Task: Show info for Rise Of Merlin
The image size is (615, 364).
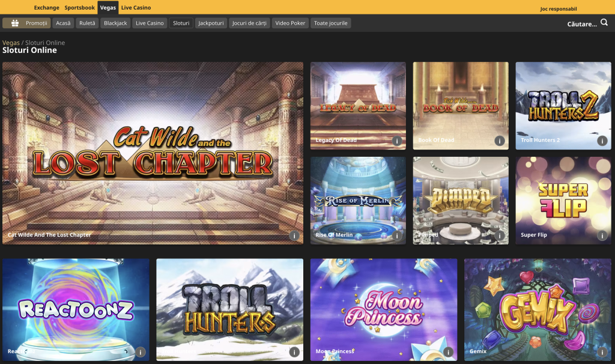Action: tap(397, 235)
